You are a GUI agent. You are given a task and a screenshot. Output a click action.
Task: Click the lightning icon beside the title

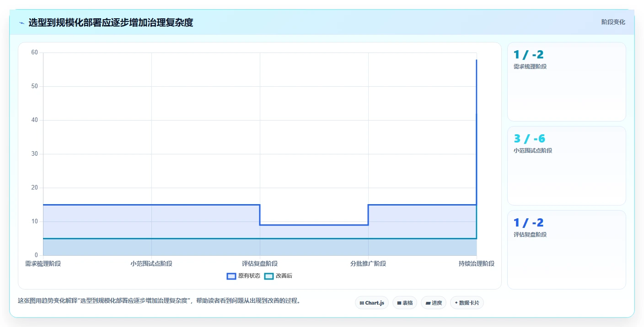[x=21, y=23]
